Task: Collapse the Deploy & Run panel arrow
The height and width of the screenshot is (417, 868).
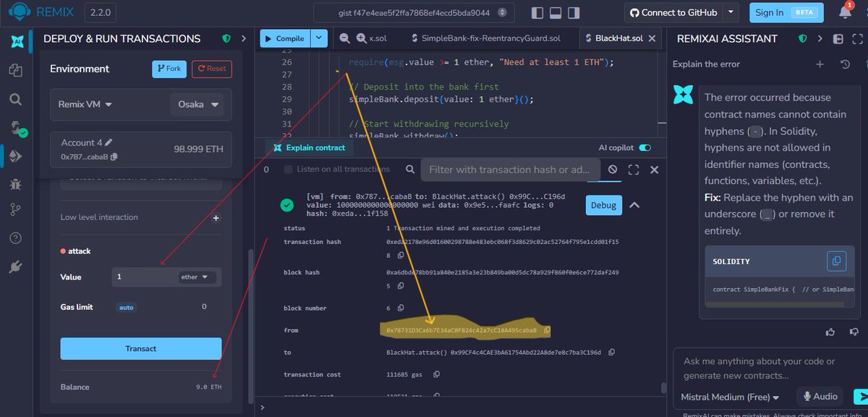Action: (x=245, y=38)
